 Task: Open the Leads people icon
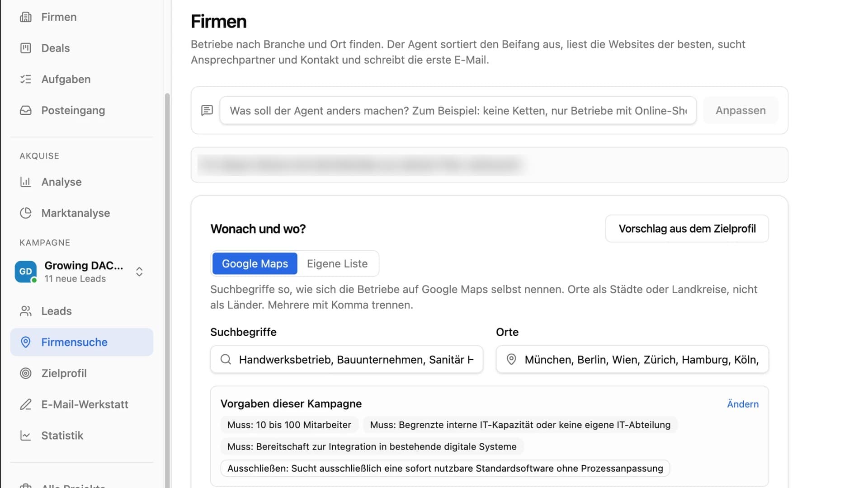click(x=26, y=311)
